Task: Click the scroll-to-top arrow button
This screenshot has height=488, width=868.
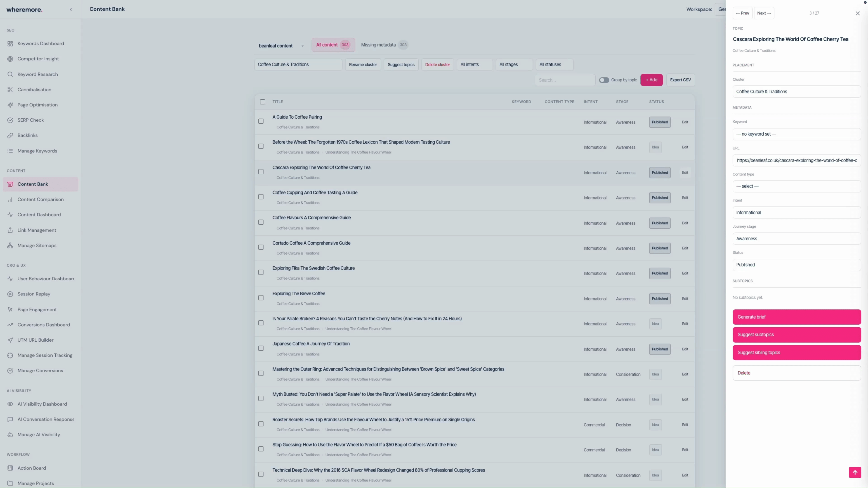Action: (x=855, y=472)
